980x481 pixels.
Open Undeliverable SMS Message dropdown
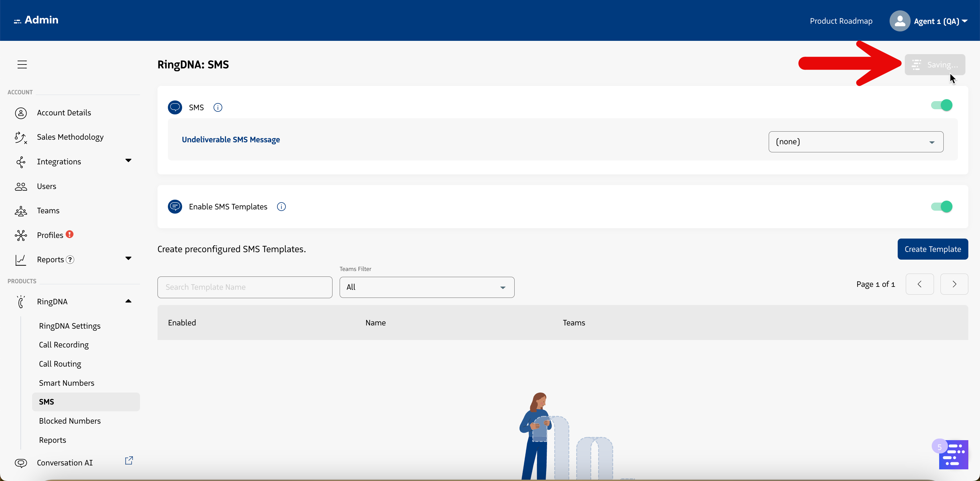pos(856,142)
